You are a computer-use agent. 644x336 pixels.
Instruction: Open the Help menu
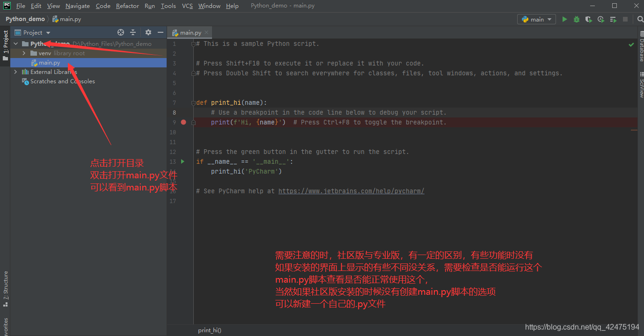[232, 6]
